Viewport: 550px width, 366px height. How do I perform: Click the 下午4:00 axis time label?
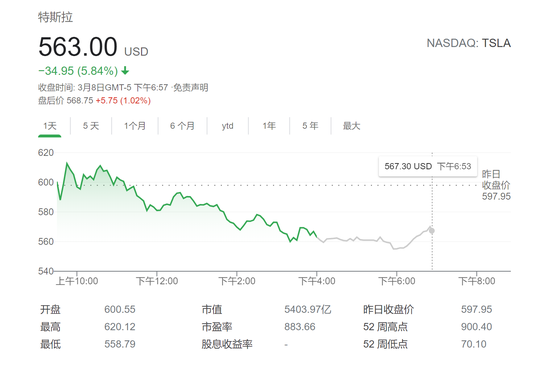pyautogui.click(x=317, y=281)
